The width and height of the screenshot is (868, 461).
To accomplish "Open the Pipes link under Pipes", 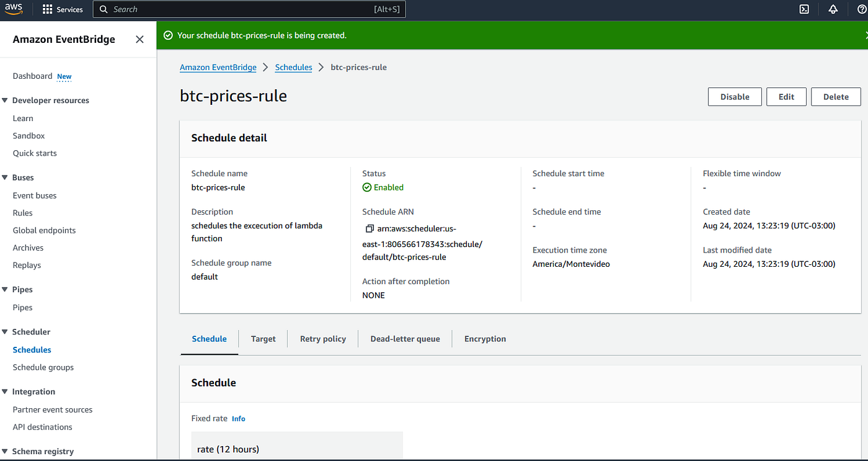I will click(x=22, y=307).
